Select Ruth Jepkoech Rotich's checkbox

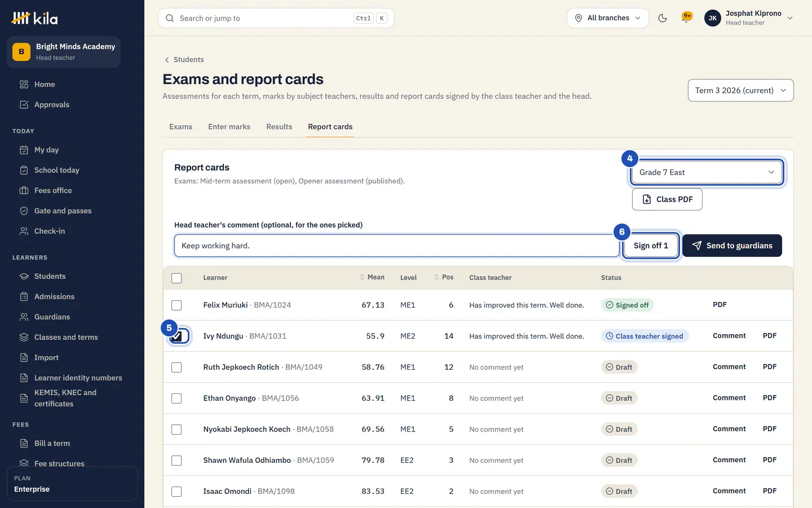click(x=176, y=367)
